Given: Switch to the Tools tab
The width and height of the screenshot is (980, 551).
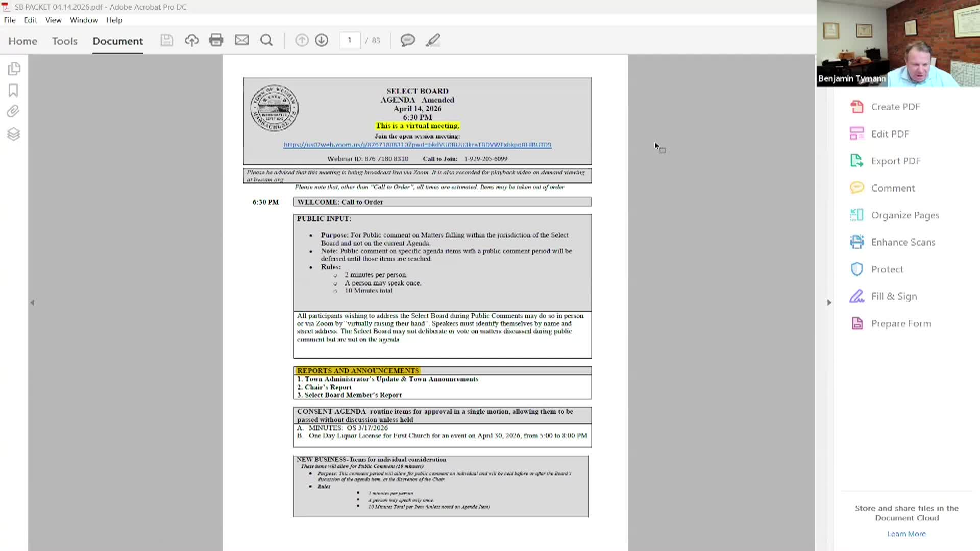Looking at the screenshot, I should pyautogui.click(x=65, y=41).
